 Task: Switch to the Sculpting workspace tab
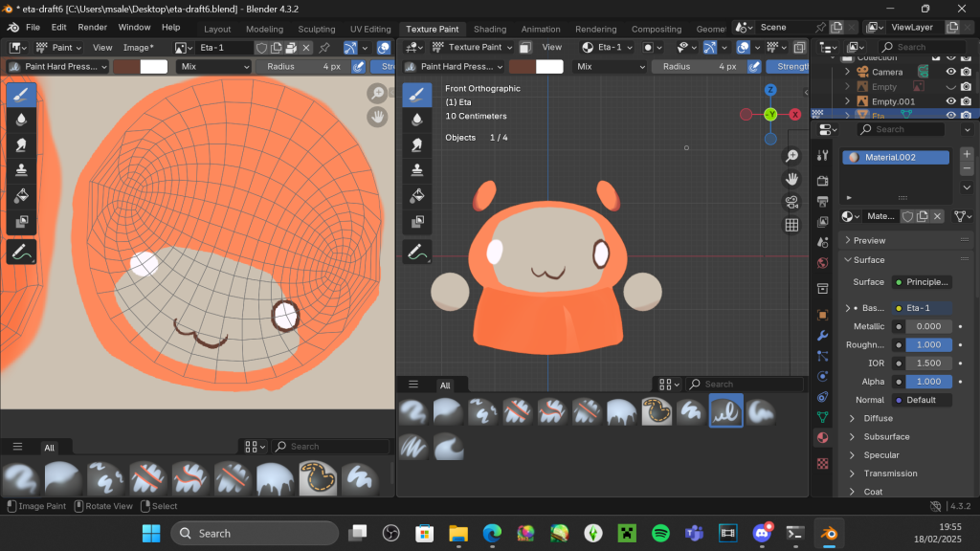[316, 29]
